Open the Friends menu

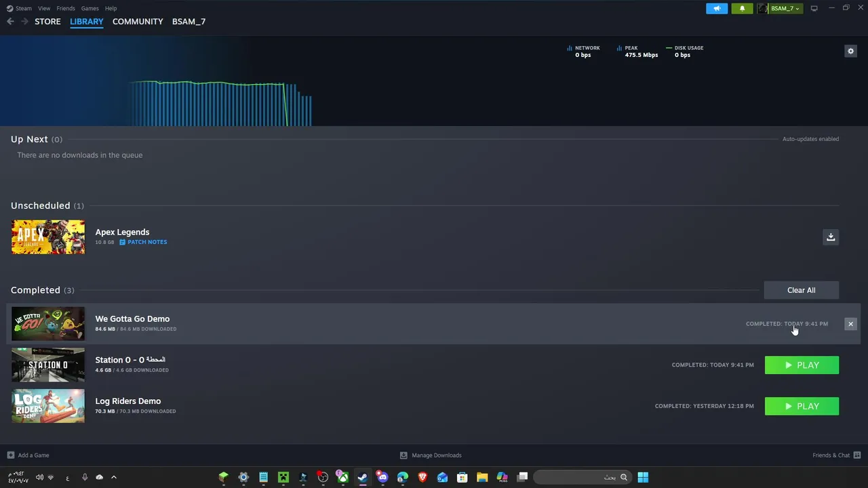click(x=66, y=8)
